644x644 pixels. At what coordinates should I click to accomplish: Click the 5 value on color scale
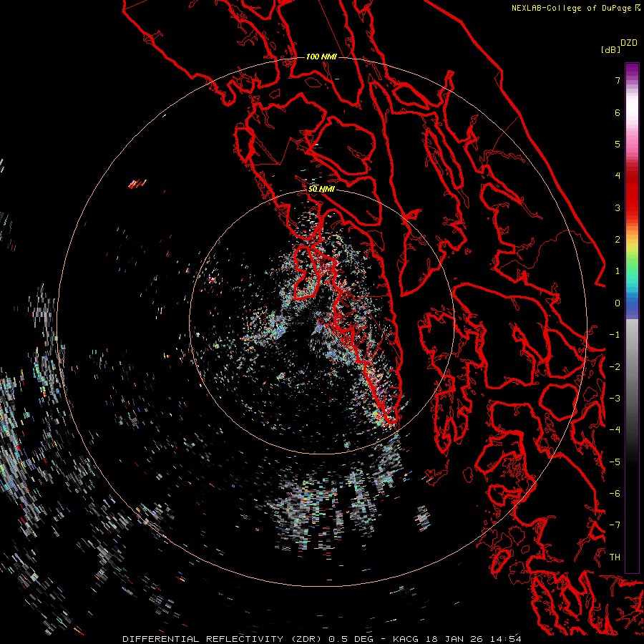point(618,144)
